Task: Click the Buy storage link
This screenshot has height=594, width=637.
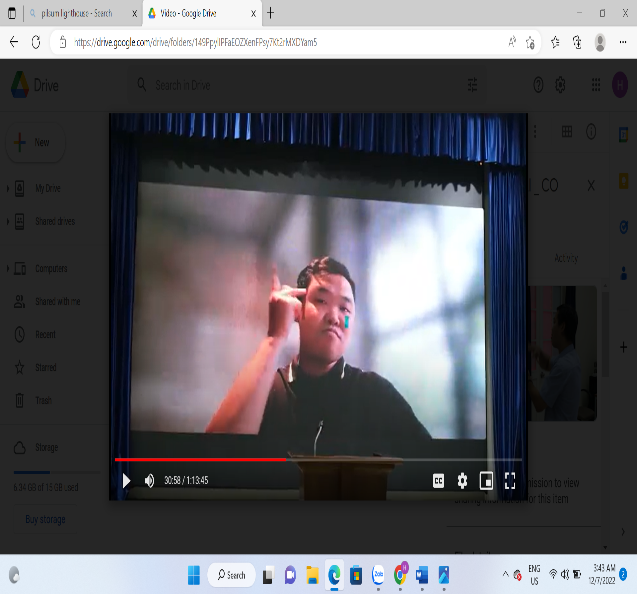Action: 46,519
